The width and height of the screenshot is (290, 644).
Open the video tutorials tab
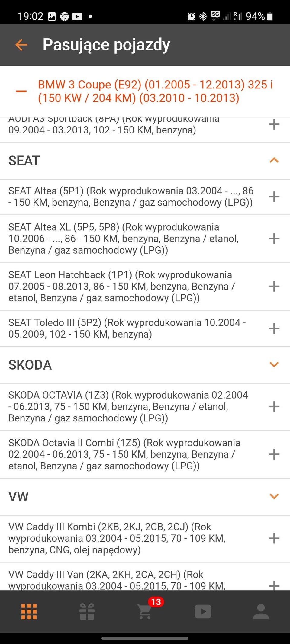(203, 612)
